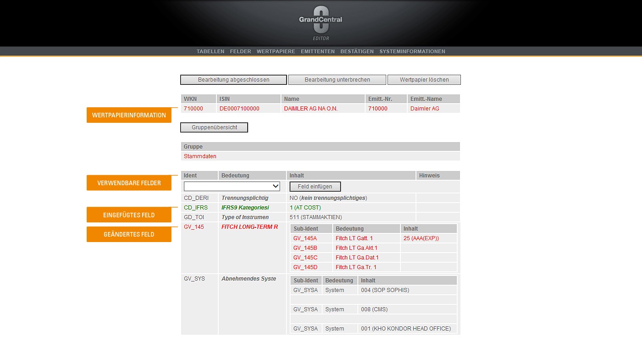Open the SYSTEMINFORMATIONEN menu

[412, 51]
